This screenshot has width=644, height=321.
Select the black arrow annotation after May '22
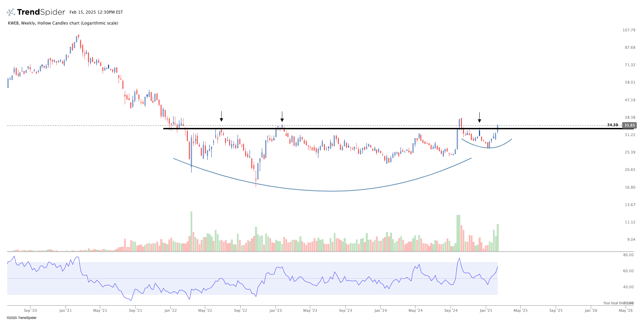coord(222,116)
